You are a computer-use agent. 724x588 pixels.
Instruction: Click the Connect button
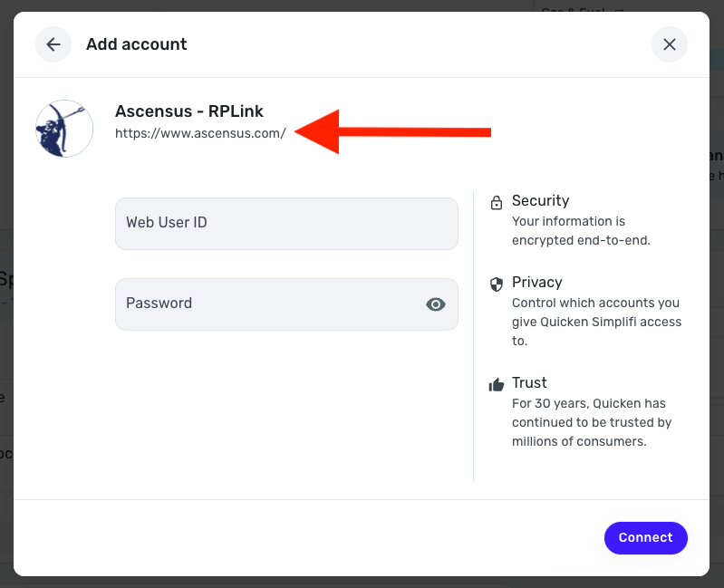pyautogui.click(x=645, y=537)
